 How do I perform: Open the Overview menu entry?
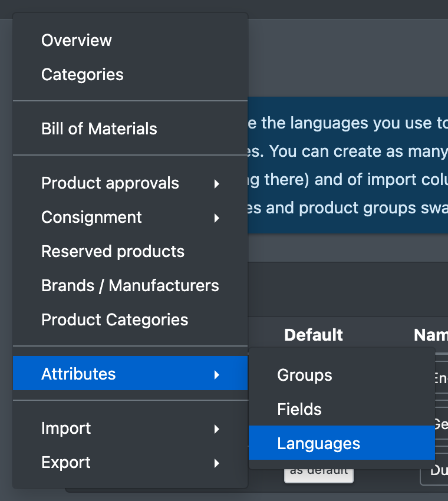[x=130, y=41]
